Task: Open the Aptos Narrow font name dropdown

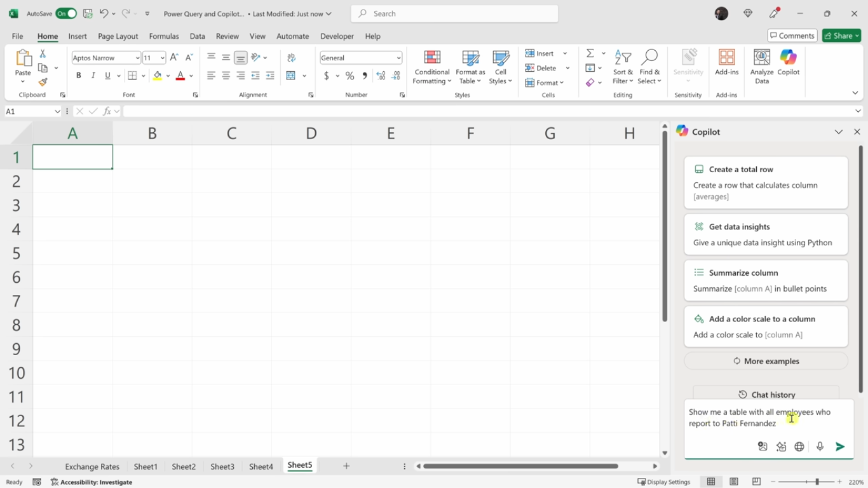Action: [x=137, y=58]
